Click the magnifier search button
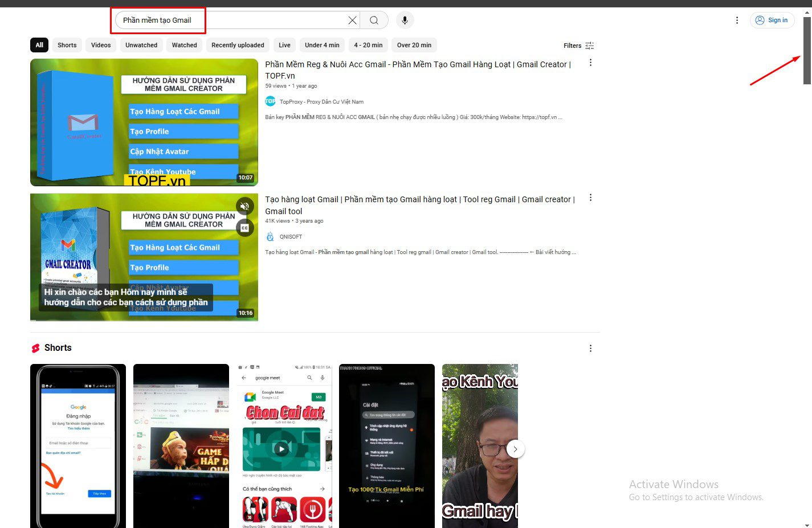The width and height of the screenshot is (812, 528). [374, 20]
